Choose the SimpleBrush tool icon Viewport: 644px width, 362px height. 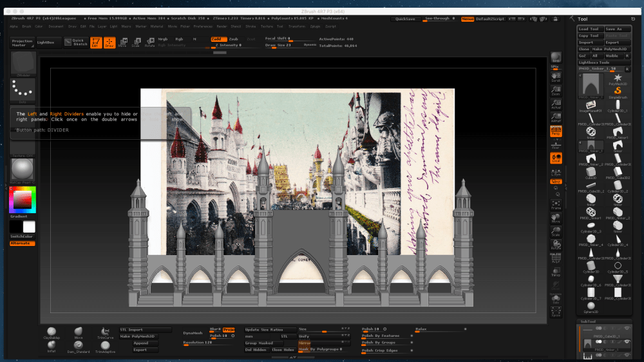[x=617, y=92]
